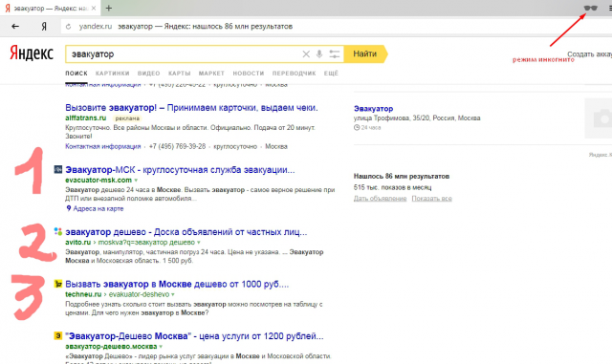Click the alffatrans.ru domain link
The width and height of the screenshot is (612, 364).
click(85, 118)
